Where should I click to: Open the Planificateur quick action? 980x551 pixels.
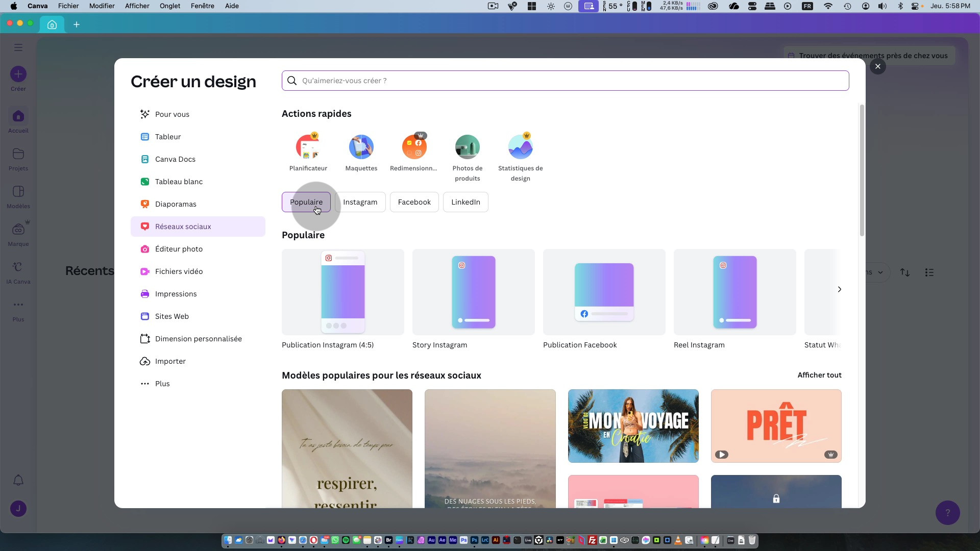308,147
